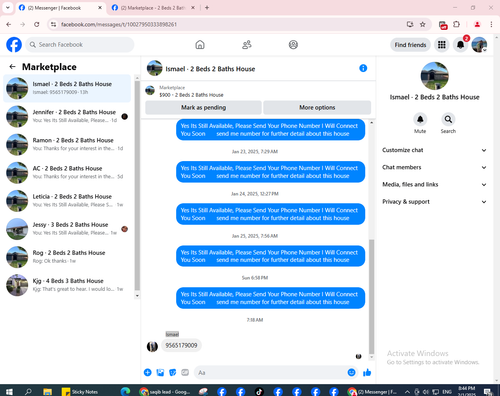Click the chat list scrollbar
500x396 pixels.
point(137,186)
